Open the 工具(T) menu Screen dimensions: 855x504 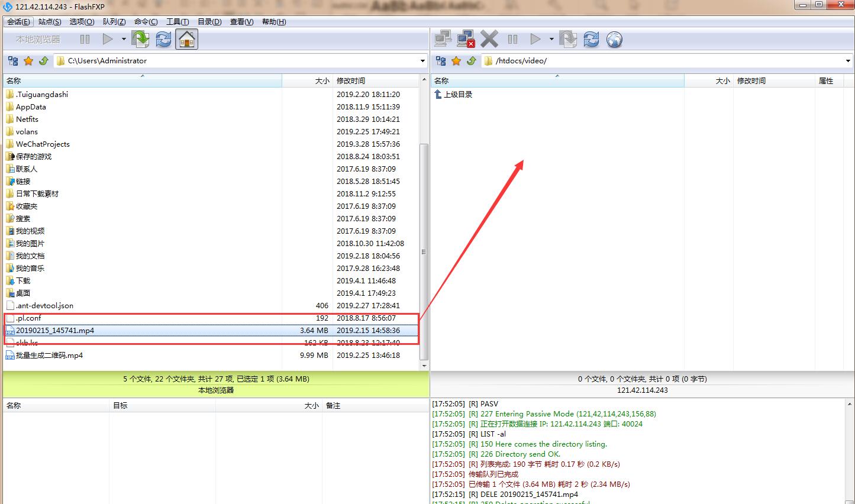coord(178,22)
